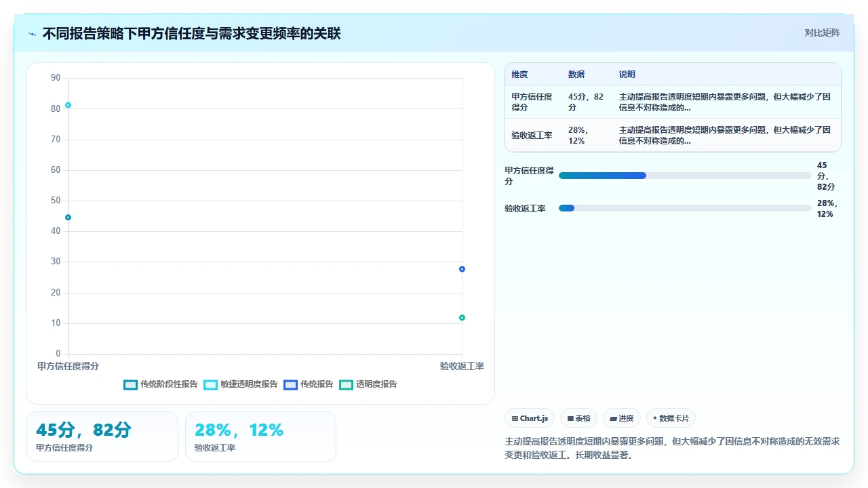The width and height of the screenshot is (868, 488).
Task: Select the 表格 tag
Action: click(x=578, y=418)
